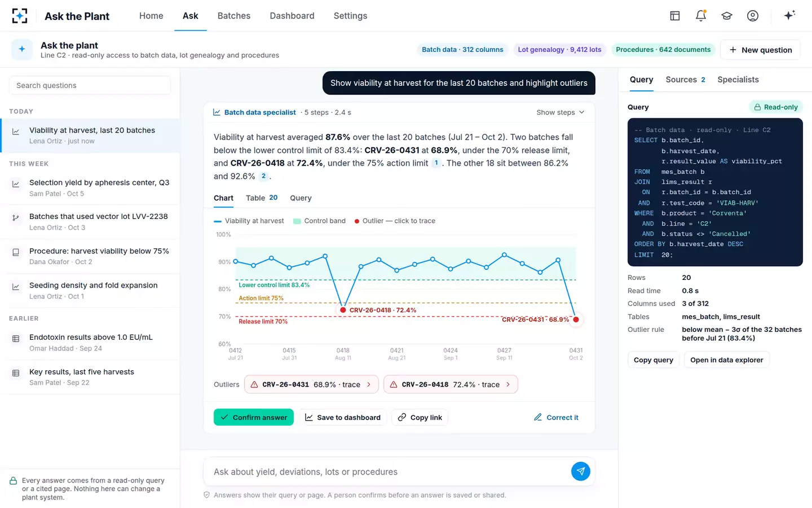The width and height of the screenshot is (812, 508).
Task: Click the Batch data specialist link
Action: [260, 112]
